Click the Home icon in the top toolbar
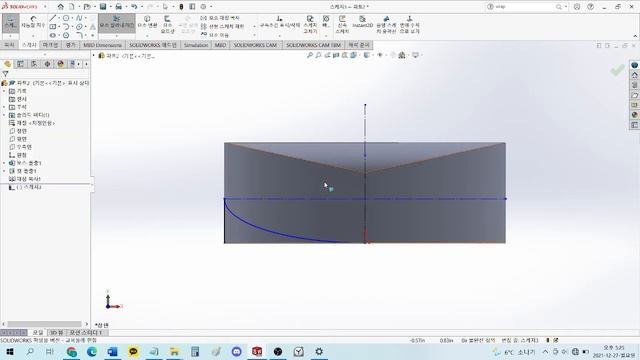 coord(60,7)
